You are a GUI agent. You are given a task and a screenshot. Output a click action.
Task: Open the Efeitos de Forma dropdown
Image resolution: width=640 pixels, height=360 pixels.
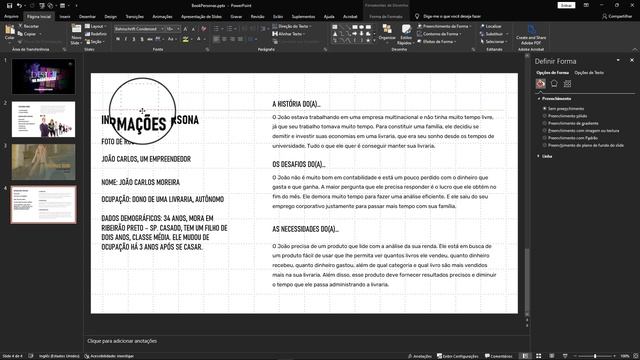click(437, 42)
